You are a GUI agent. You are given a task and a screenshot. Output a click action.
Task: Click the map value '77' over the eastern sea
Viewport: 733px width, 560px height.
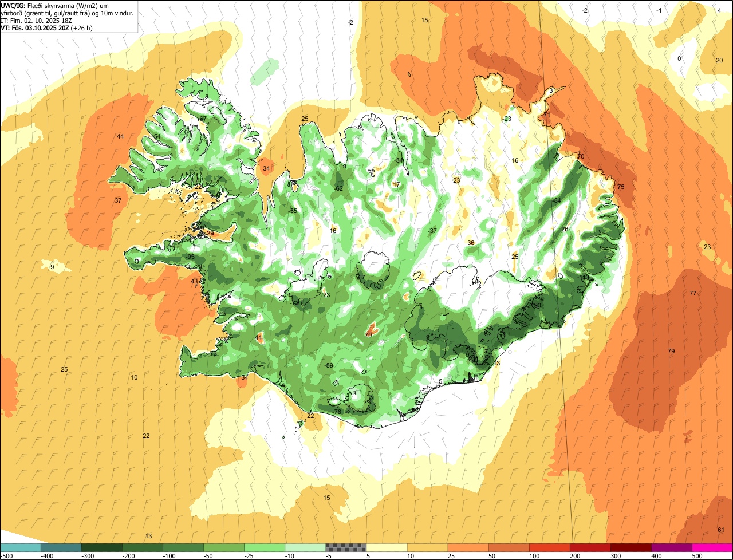pyautogui.click(x=693, y=293)
